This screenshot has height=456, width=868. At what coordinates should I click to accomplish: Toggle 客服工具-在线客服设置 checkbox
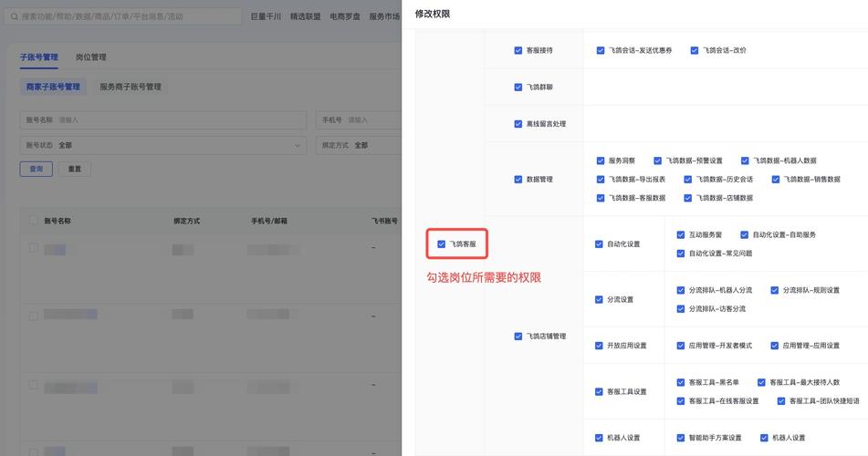click(681, 401)
